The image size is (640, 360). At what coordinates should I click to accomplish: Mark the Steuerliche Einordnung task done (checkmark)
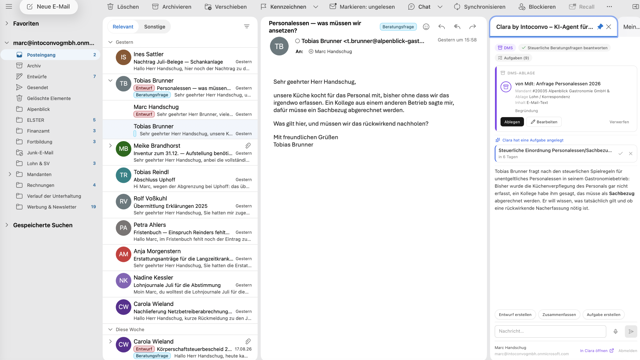[620, 153]
